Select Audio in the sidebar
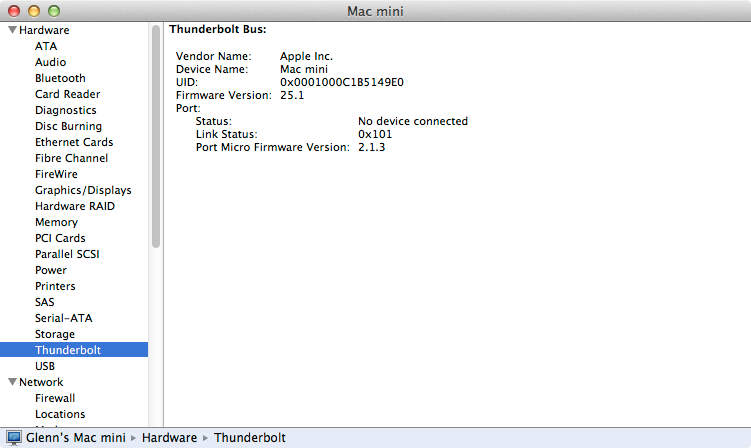The image size is (751, 448). (50, 62)
